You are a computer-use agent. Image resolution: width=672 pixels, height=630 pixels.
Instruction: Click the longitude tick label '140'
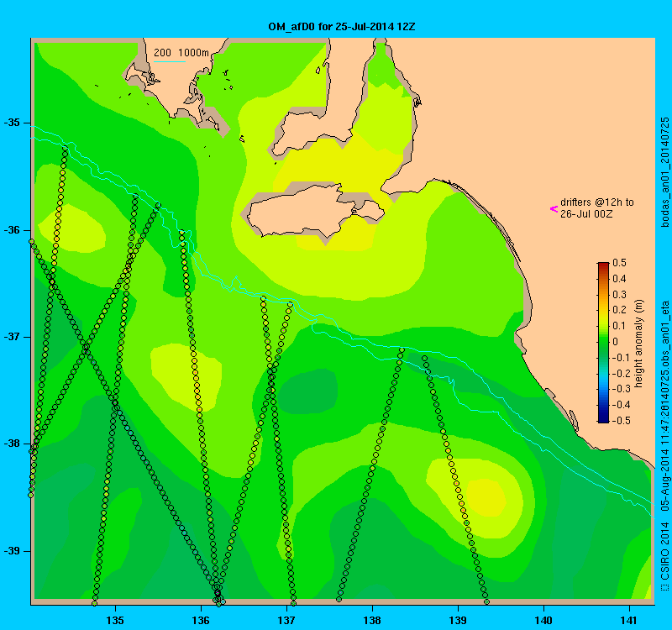tap(543, 620)
